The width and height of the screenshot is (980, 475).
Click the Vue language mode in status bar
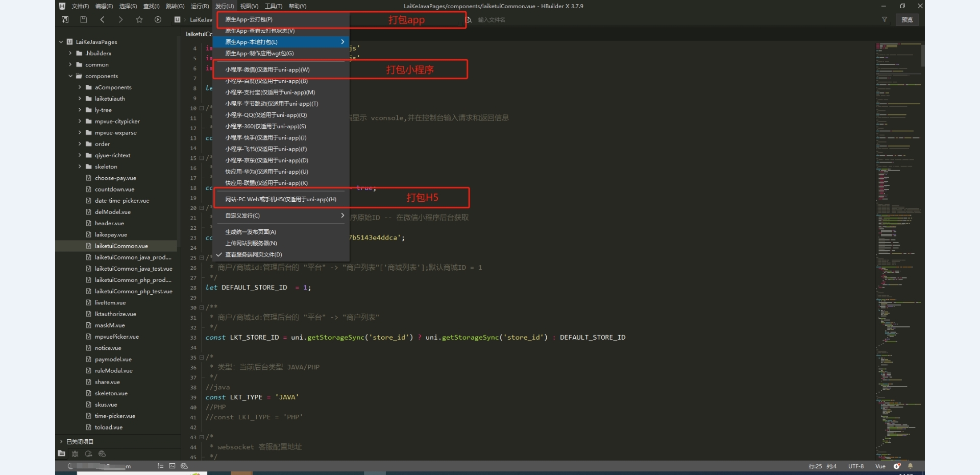click(880, 466)
